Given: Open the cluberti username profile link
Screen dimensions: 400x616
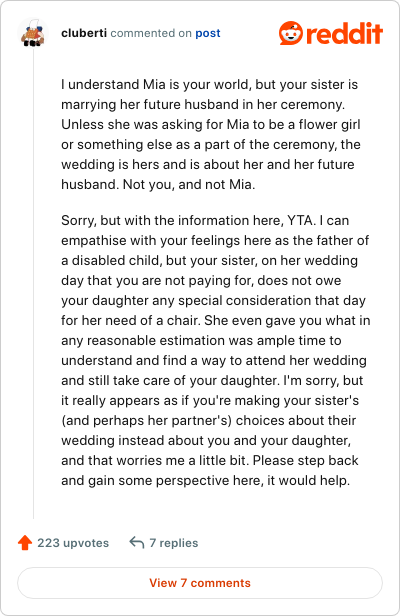Looking at the screenshot, I should pos(84,33).
